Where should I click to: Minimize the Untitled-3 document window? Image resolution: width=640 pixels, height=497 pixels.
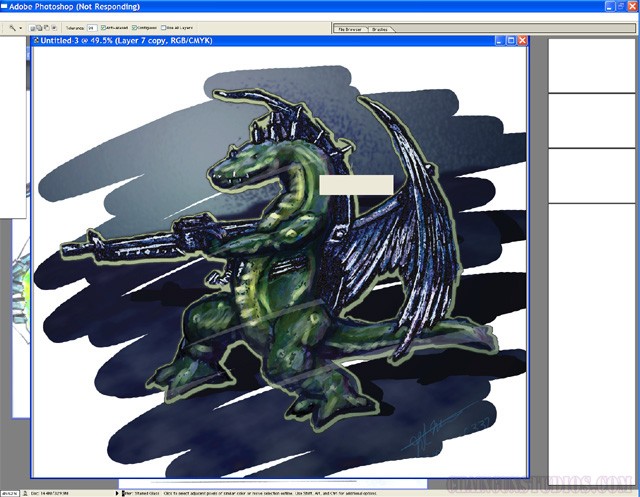coord(498,42)
